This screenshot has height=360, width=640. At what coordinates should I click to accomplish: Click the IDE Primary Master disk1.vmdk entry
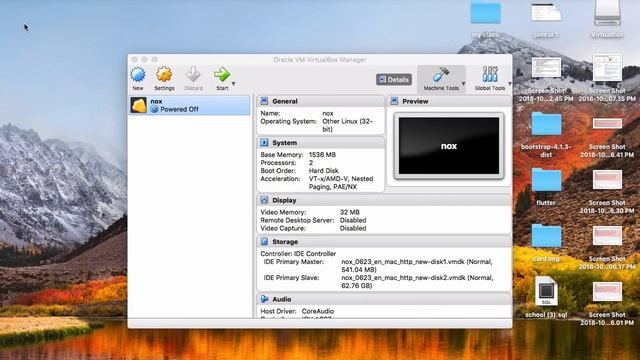[x=417, y=266]
